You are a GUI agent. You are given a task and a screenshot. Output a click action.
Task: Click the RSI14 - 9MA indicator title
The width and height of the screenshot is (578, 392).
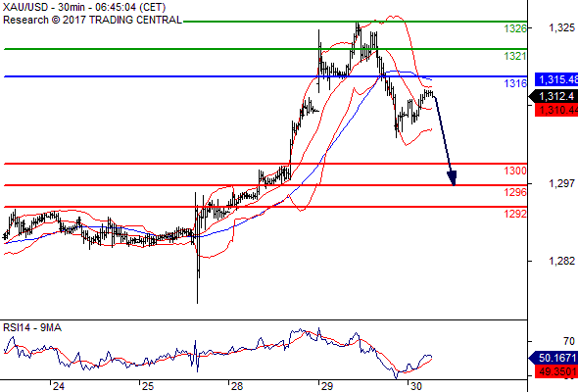tap(32, 327)
